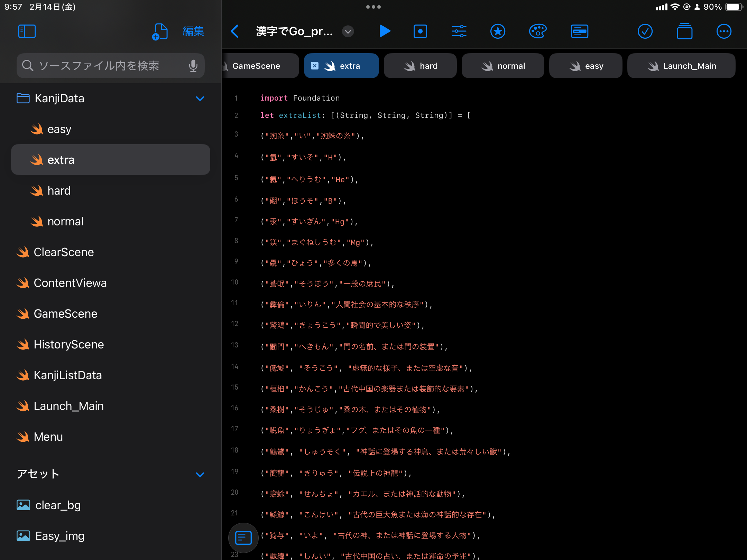Switch to the hard tab
The width and height of the screenshot is (747, 560).
pyautogui.click(x=421, y=66)
